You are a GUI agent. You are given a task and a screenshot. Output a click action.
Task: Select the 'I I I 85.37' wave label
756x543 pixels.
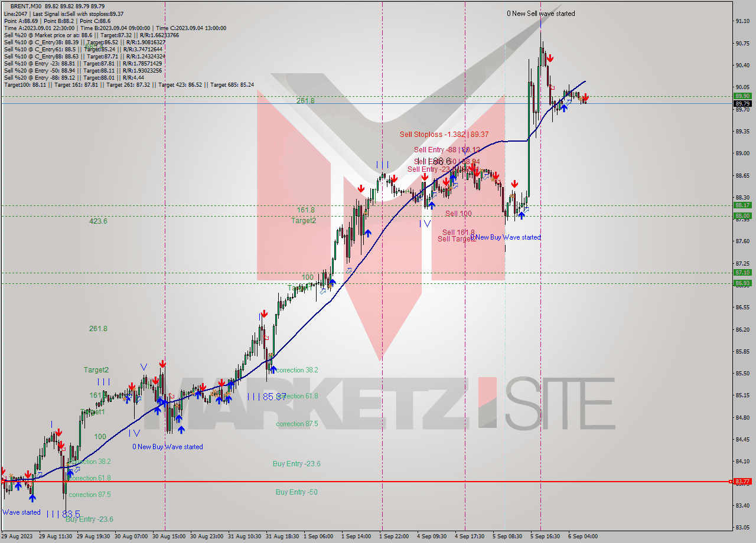pyautogui.click(x=266, y=397)
